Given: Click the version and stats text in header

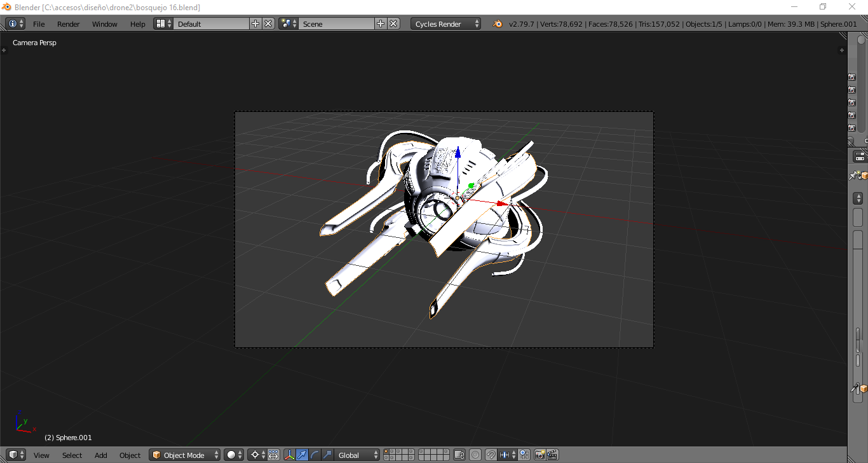Looking at the screenshot, I should [x=683, y=24].
